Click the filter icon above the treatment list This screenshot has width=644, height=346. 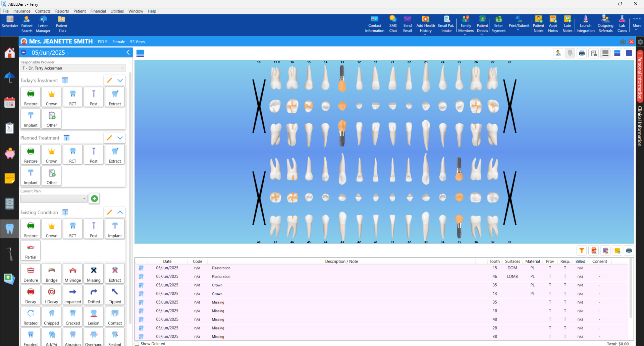[x=582, y=250]
